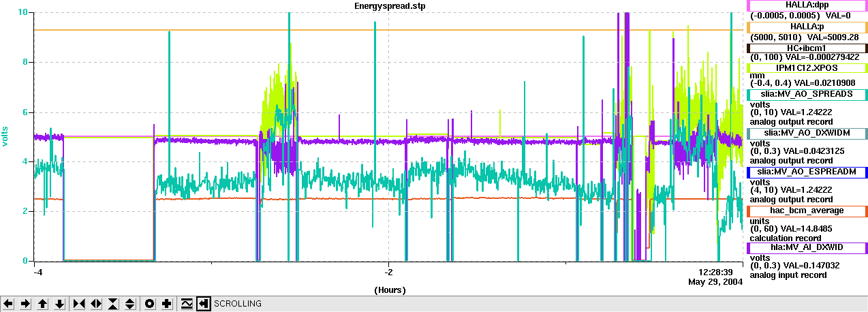Click the vertical zoom-out icon (up/down triangles)
868x312 pixels.
point(130,304)
